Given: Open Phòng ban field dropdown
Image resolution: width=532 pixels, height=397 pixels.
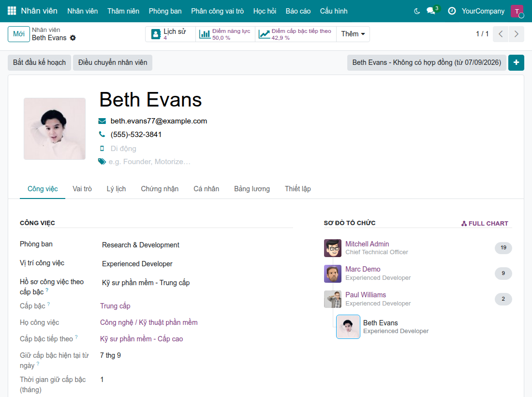Looking at the screenshot, I should click(196, 245).
